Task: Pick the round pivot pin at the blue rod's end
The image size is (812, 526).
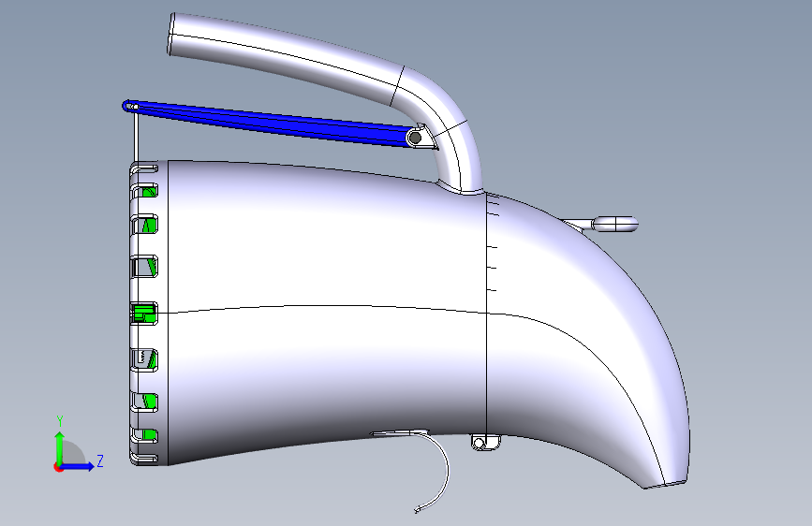Action: pyautogui.click(x=415, y=138)
